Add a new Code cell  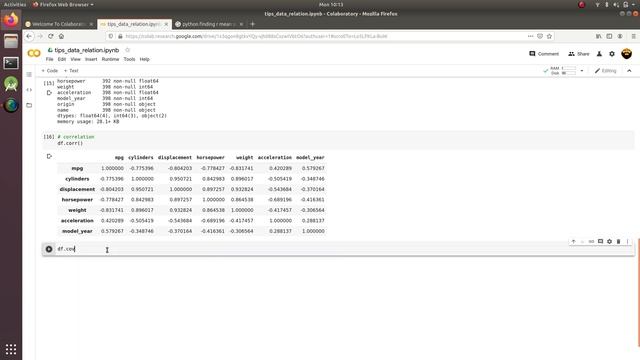point(50,71)
